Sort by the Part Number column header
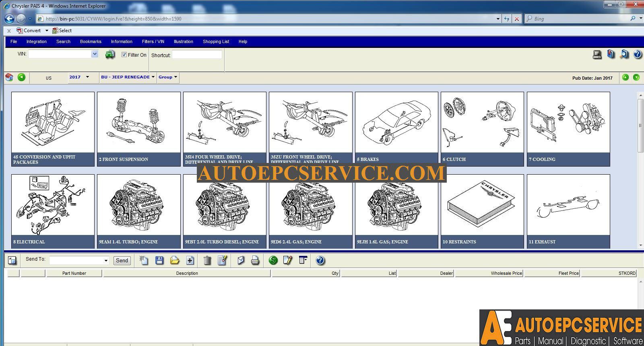Screen dimensions: 644x346 pyautogui.click(x=74, y=273)
